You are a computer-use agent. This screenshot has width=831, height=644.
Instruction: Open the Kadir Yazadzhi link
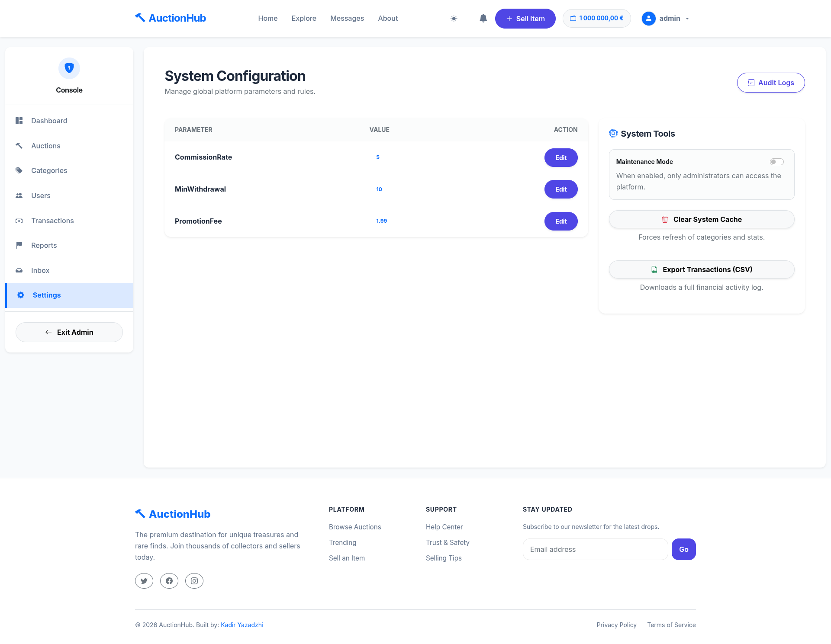click(x=242, y=625)
